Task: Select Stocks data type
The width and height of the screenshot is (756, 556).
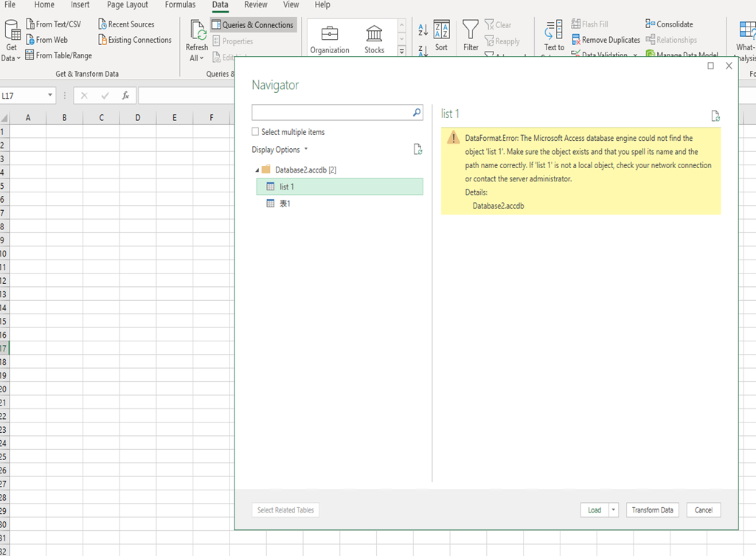Action: coord(374,40)
